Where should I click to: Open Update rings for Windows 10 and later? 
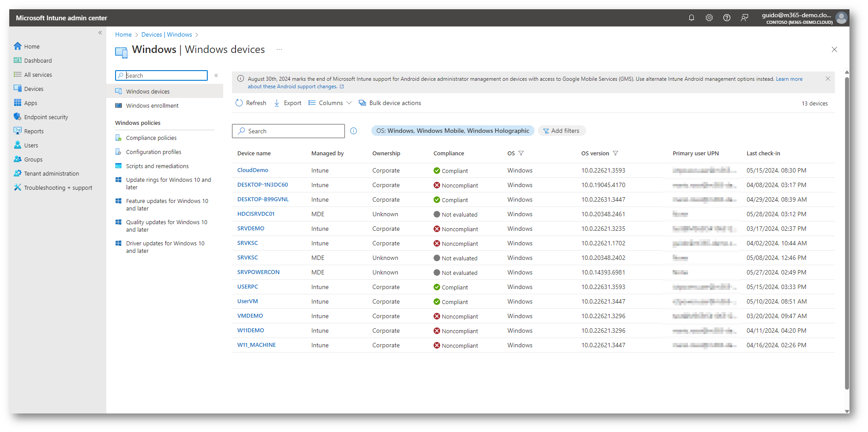point(168,183)
